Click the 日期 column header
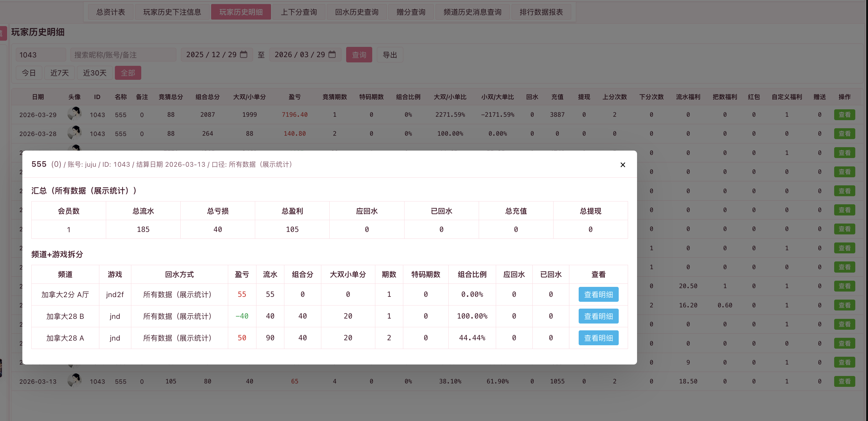 (x=38, y=97)
